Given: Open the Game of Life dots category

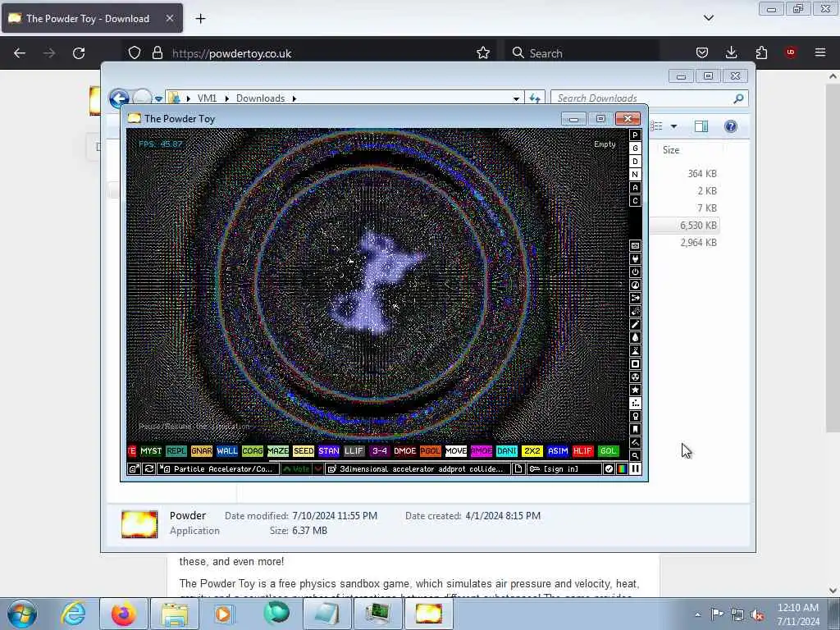Looking at the screenshot, I should tap(635, 404).
